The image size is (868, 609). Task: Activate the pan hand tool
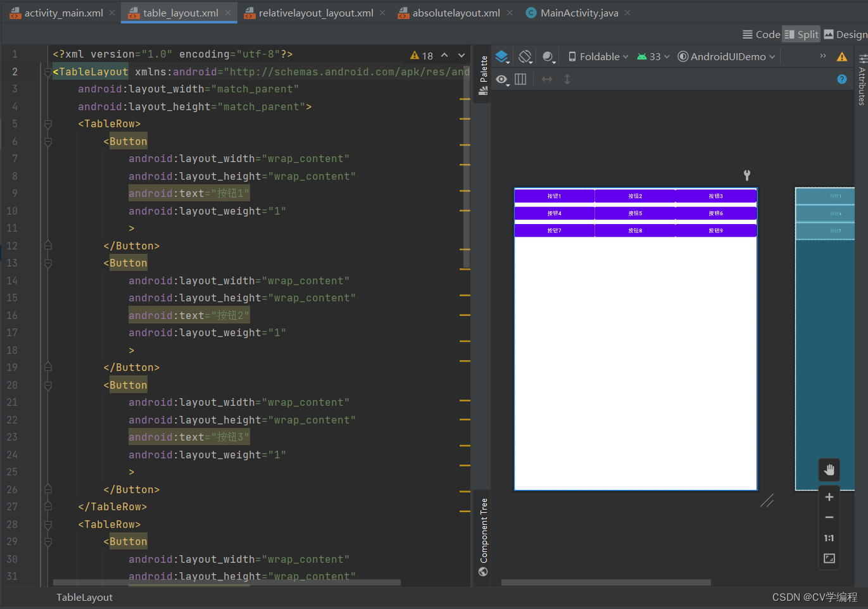tap(829, 470)
